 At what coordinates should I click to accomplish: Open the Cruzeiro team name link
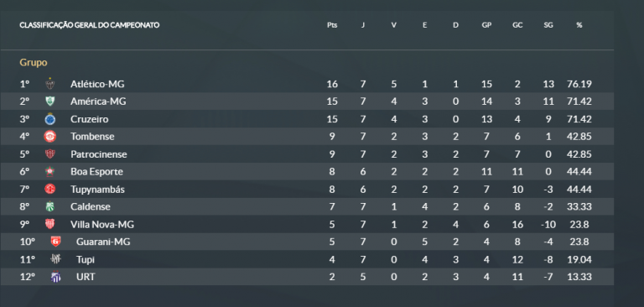point(90,119)
